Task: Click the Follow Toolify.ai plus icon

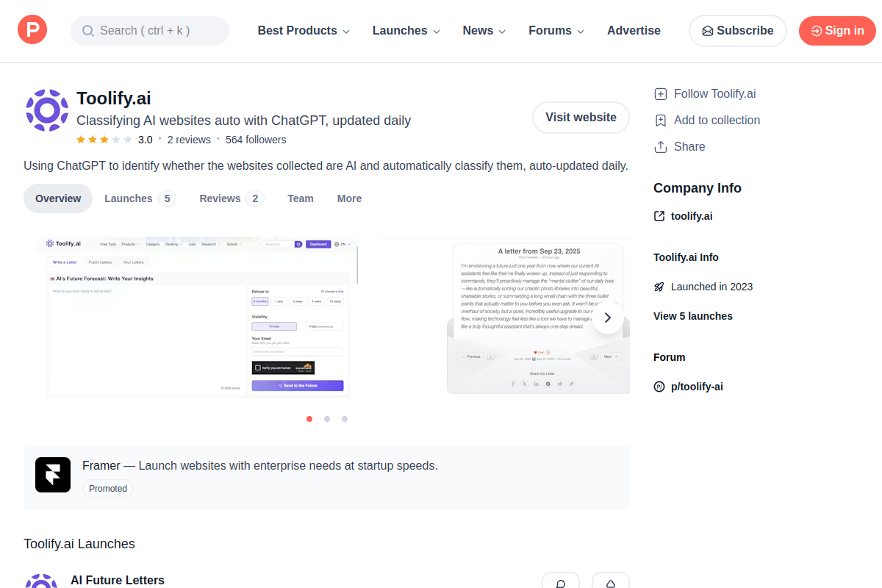Action: [659, 93]
